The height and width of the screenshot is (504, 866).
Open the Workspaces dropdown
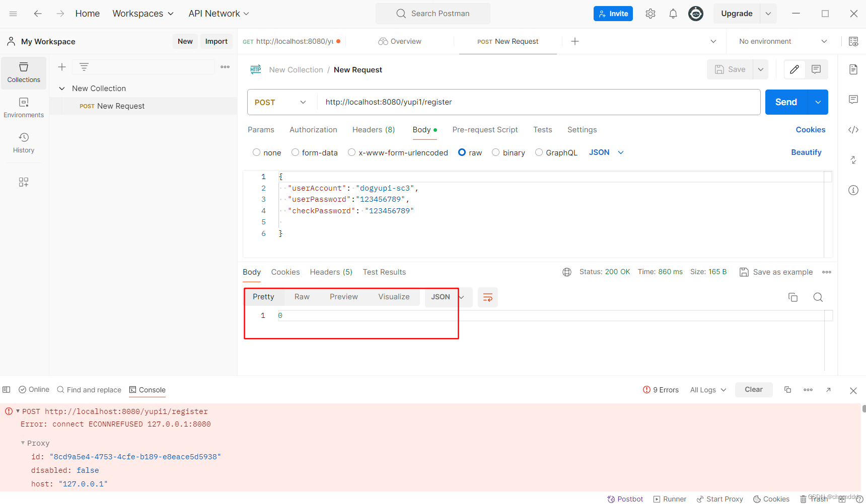pyautogui.click(x=143, y=14)
